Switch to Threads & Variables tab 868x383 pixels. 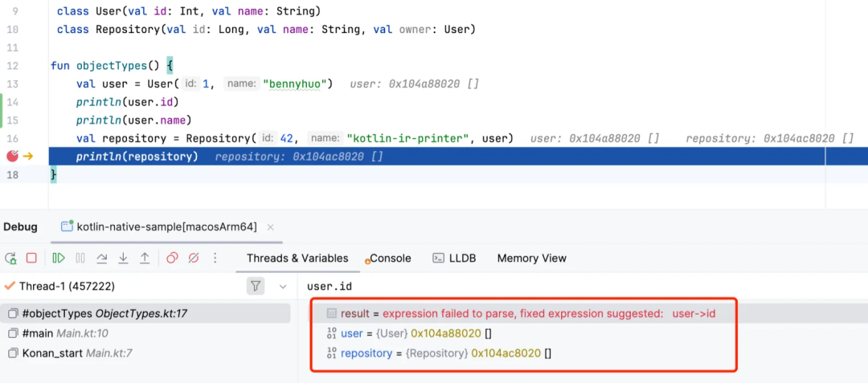click(x=297, y=258)
